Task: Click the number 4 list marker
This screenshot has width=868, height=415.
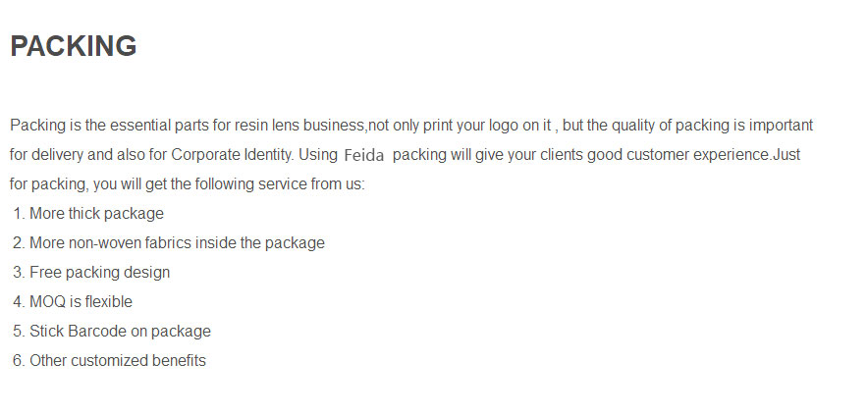Action: pyautogui.click(x=19, y=301)
